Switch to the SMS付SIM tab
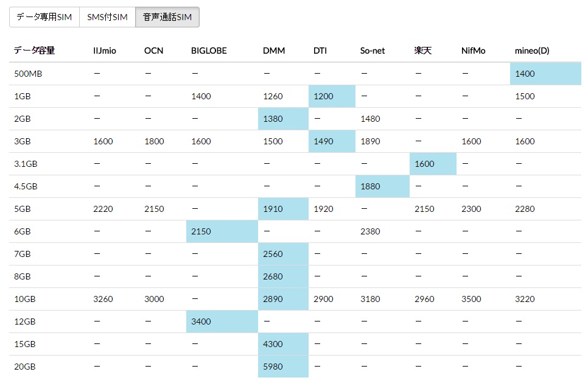 [x=107, y=17]
